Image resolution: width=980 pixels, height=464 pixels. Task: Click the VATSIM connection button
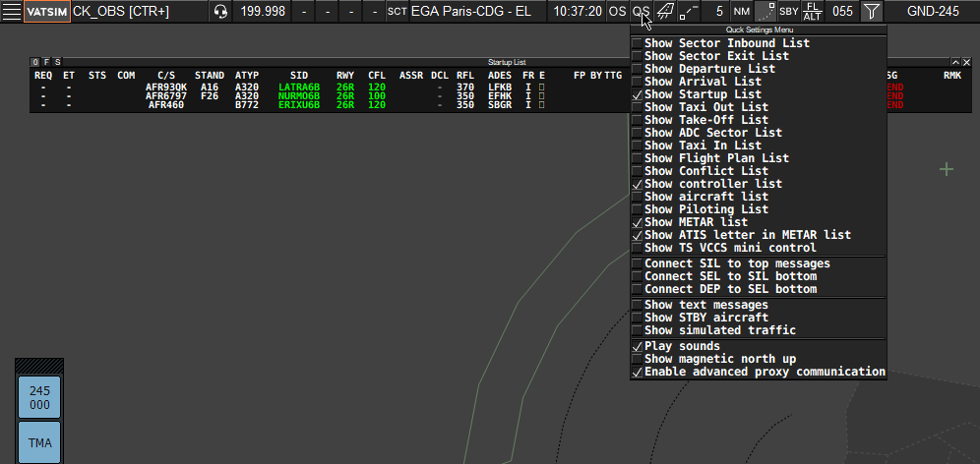pos(47,11)
